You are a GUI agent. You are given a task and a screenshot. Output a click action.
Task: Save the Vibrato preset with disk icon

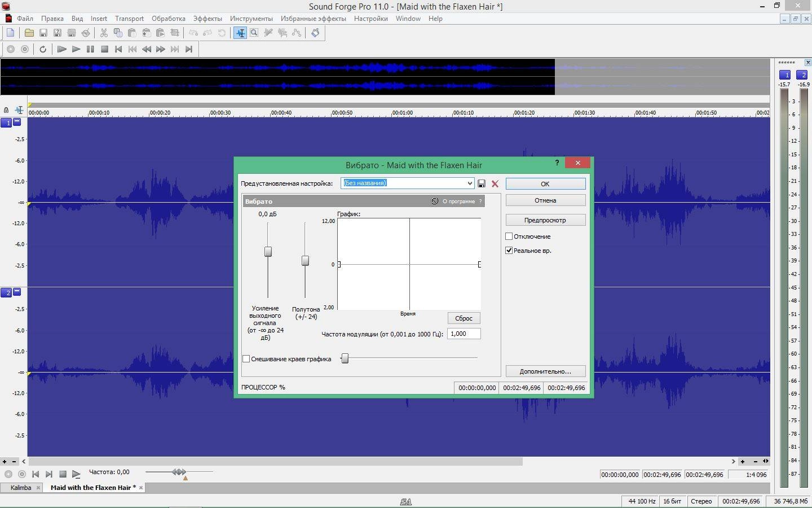(x=482, y=183)
